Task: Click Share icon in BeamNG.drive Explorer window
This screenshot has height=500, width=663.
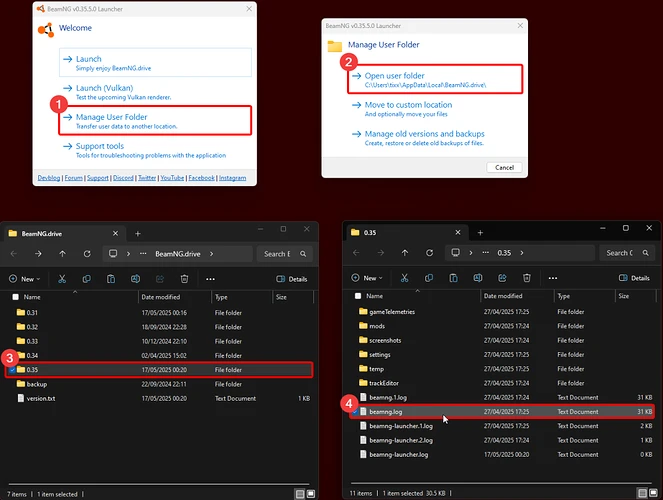Action: [160, 279]
